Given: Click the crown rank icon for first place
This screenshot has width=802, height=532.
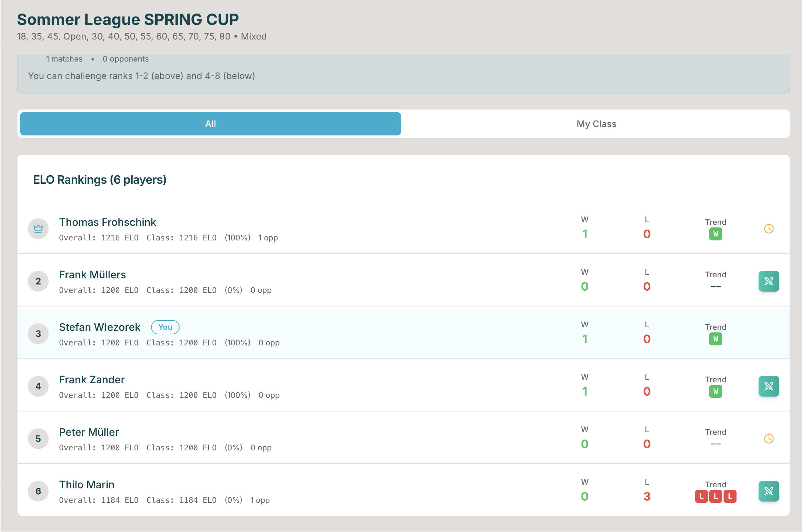Looking at the screenshot, I should pos(38,229).
